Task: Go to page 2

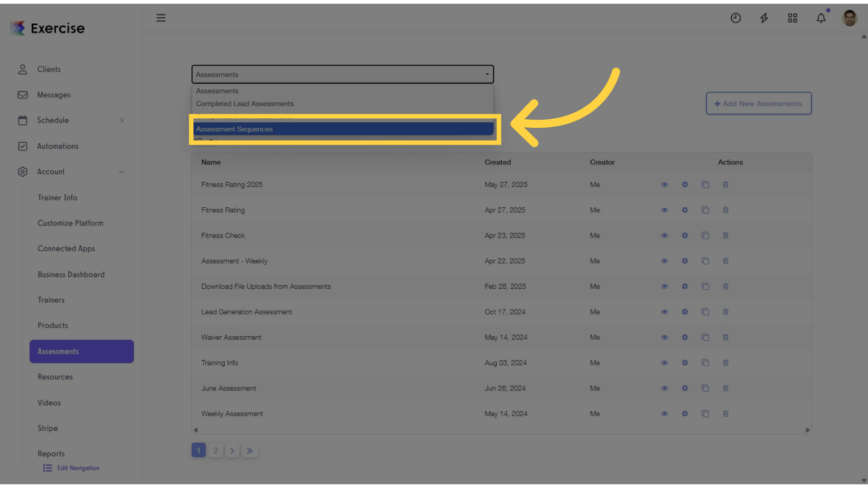Action: pos(216,450)
